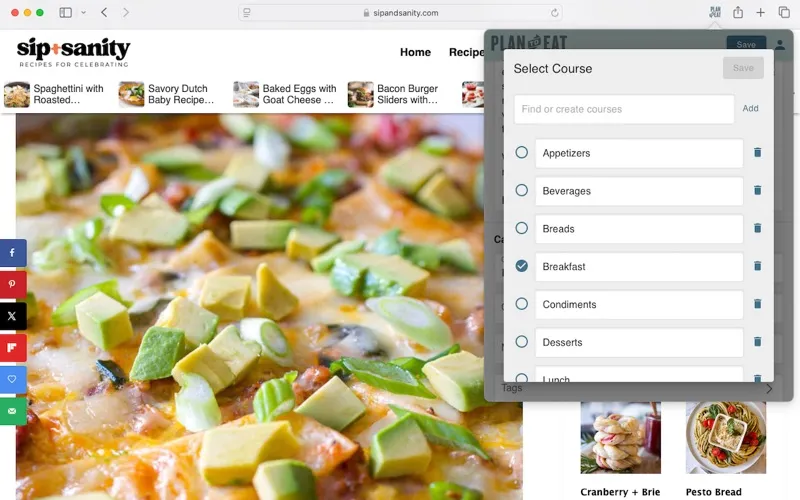Edit the Desserts course name field
The height and width of the screenshot is (500, 800).
[x=639, y=342]
